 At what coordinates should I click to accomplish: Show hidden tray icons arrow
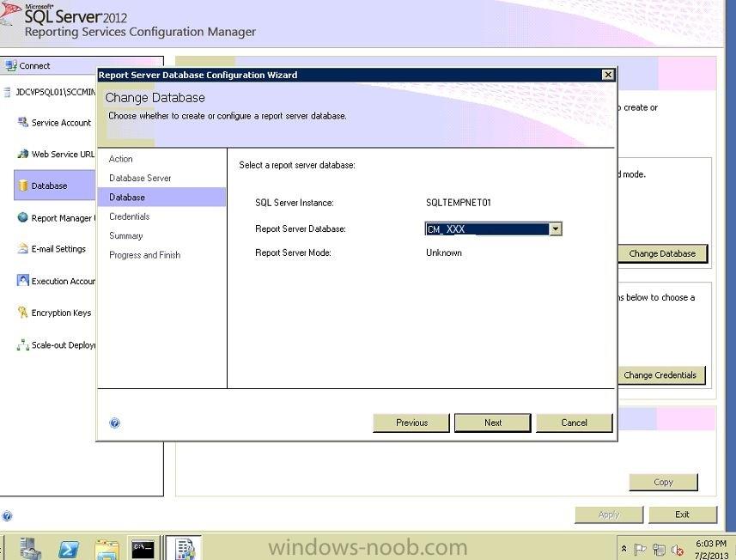click(623, 548)
